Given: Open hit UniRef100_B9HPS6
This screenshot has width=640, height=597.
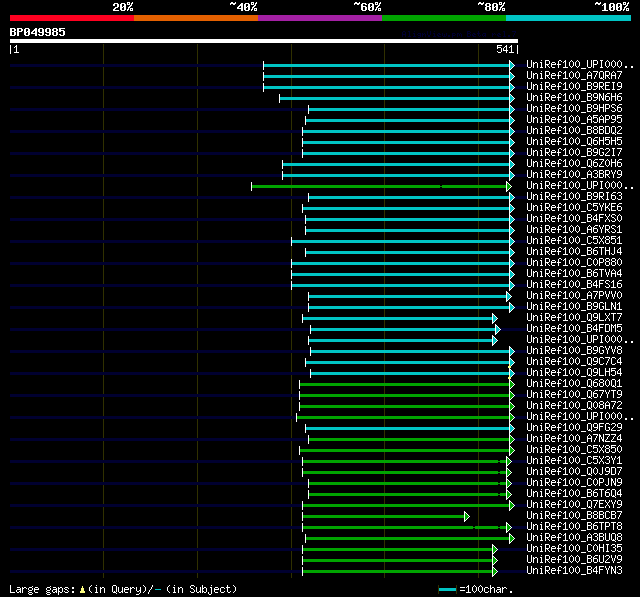Looking at the screenshot, I should [x=574, y=109].
